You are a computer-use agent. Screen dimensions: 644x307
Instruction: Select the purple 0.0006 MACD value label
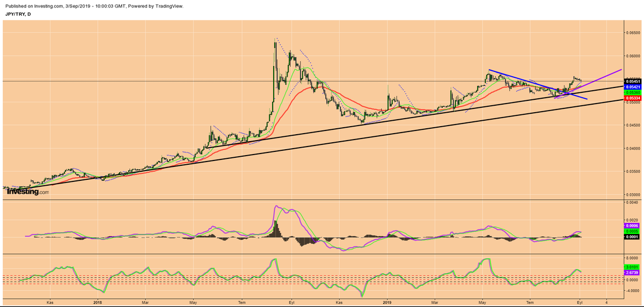(x=631, y=226)
